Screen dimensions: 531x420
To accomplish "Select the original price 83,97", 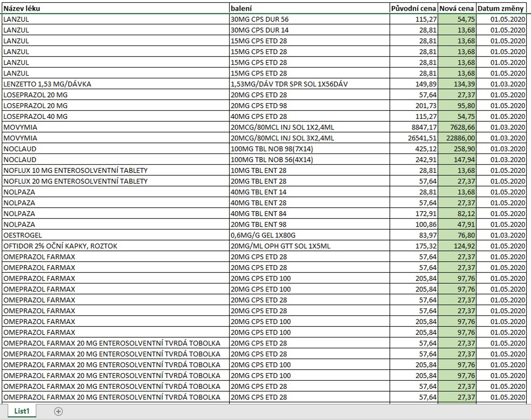I will (414, 235).
